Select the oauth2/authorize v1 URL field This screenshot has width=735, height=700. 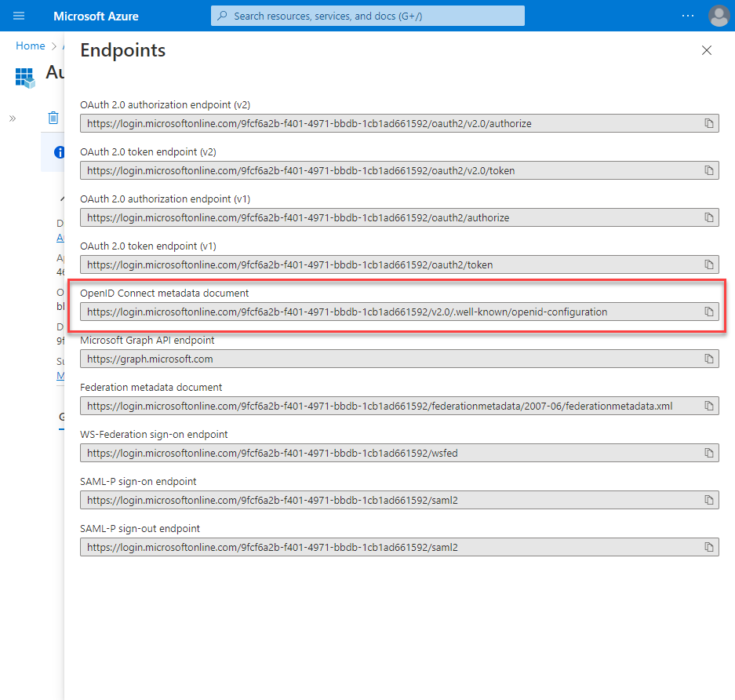[399, 217]
